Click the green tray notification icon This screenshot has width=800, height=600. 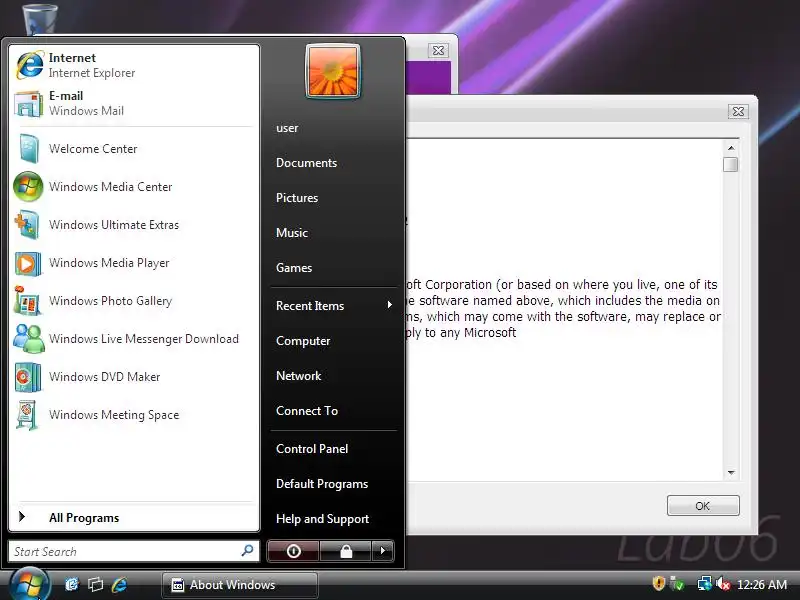point(677,583)
